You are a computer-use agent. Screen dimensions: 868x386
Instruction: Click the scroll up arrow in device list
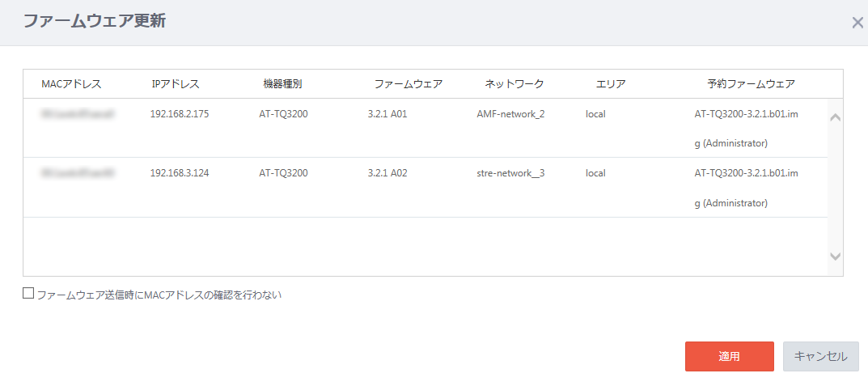(x=836, y=118)
